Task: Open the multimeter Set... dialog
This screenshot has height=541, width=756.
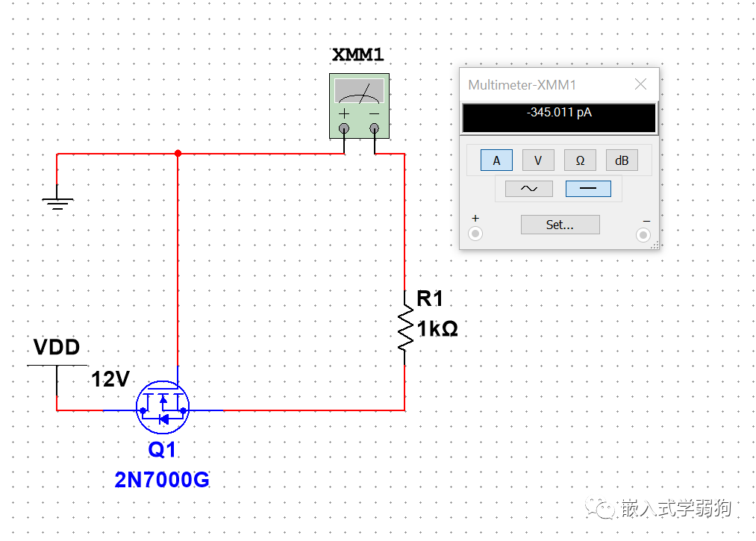Action: pyautogui.click(x=560, y=225)
